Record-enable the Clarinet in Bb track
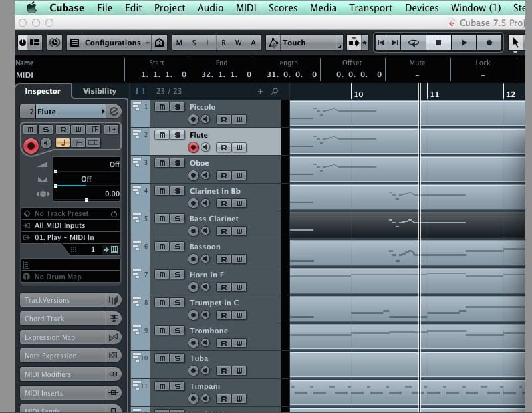 [193, 203]
